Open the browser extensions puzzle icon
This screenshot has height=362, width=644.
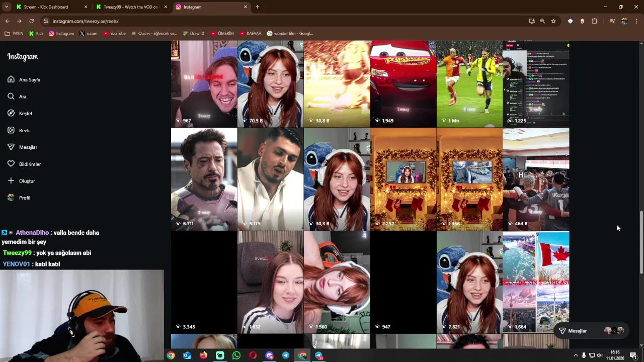pos(595,21)
